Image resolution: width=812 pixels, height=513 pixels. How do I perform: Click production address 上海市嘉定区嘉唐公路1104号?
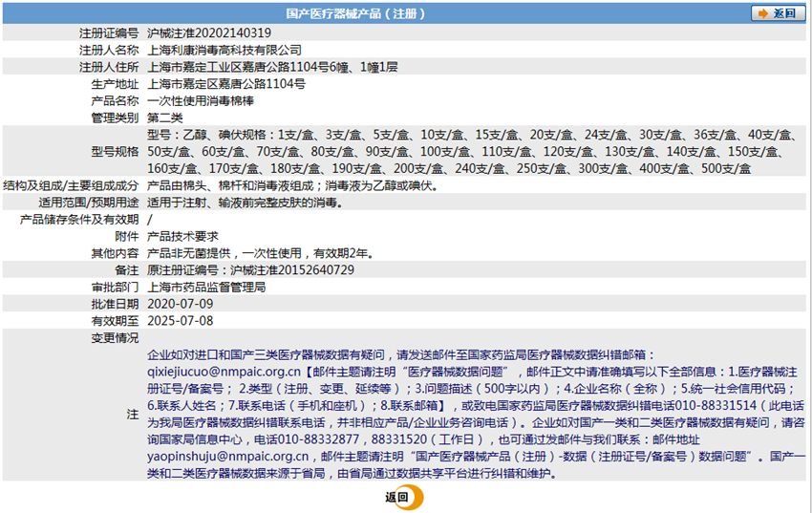click(x=226, y=84)
